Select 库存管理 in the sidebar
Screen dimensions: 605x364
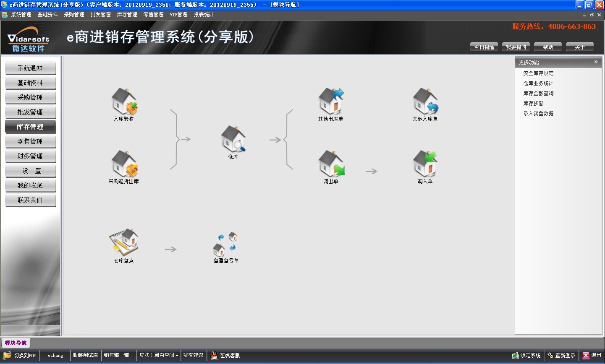pos(30,127)
